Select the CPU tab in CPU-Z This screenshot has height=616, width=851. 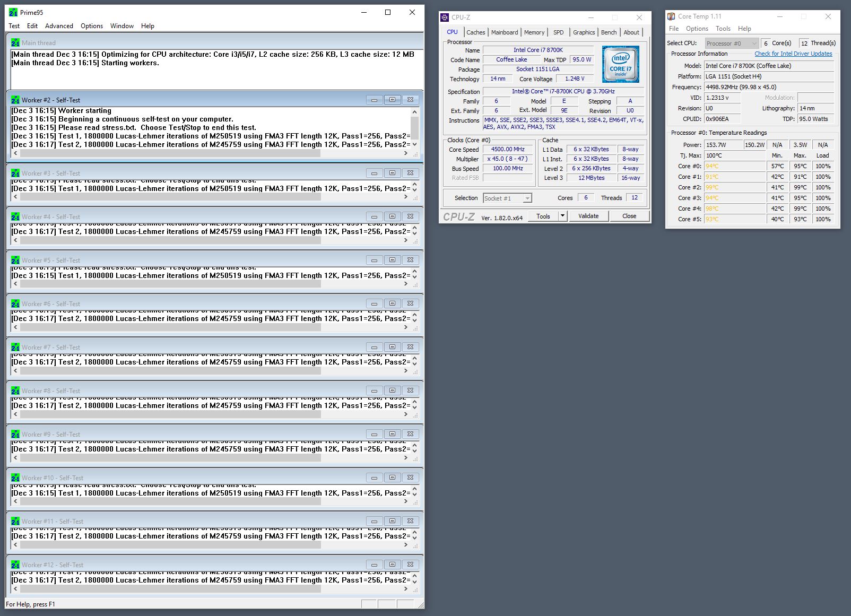tap(452, 32)
